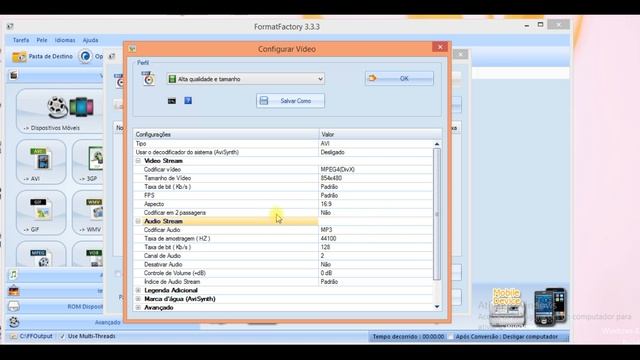The height and width of the screenshot is (360, 640).
Task: Choose the VOB format icon
Action: tap(95, 258)
